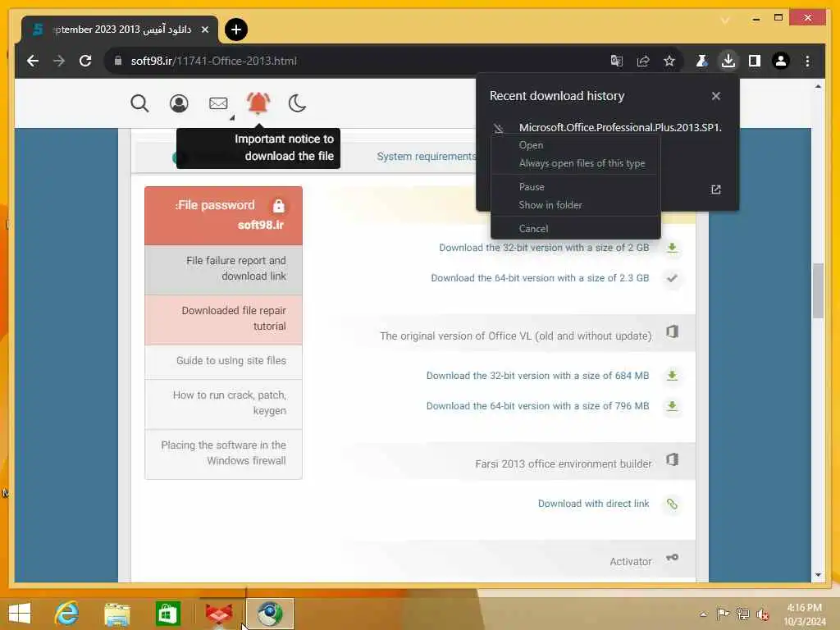This screenshot has width=840, height=630.
Task: Launch Internet Explorer from taskbar
Action: (66, 614)
